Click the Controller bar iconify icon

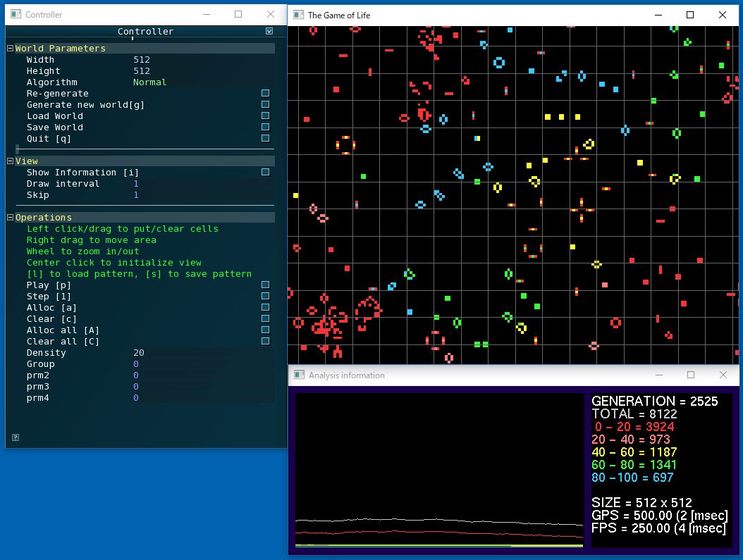269,31
